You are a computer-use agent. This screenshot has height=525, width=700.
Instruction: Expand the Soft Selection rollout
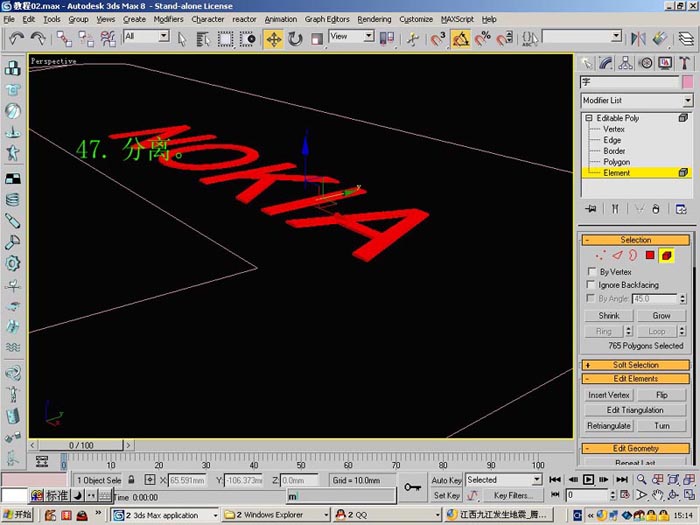636,365
